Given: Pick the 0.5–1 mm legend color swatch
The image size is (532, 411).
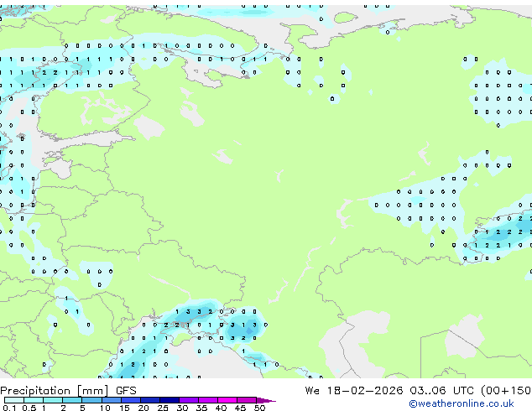Looking at the screenshot, I should [x=34, y=400].
